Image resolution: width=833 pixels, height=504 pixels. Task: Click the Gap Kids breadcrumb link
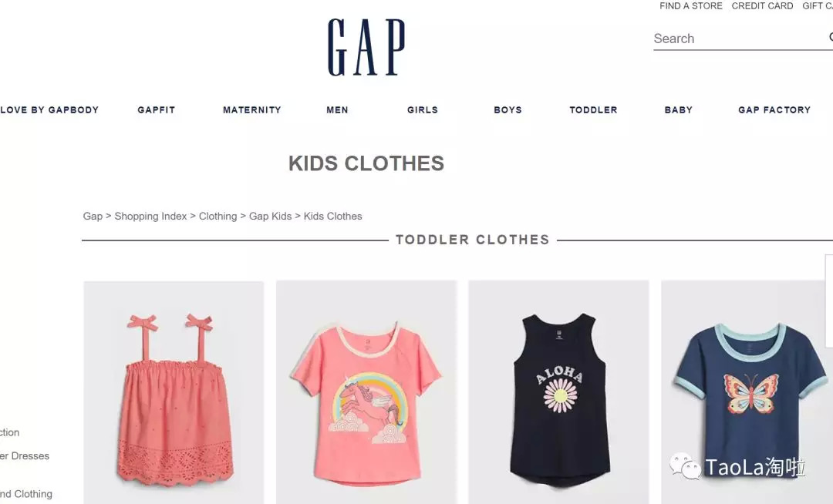[x=271, y=217]
